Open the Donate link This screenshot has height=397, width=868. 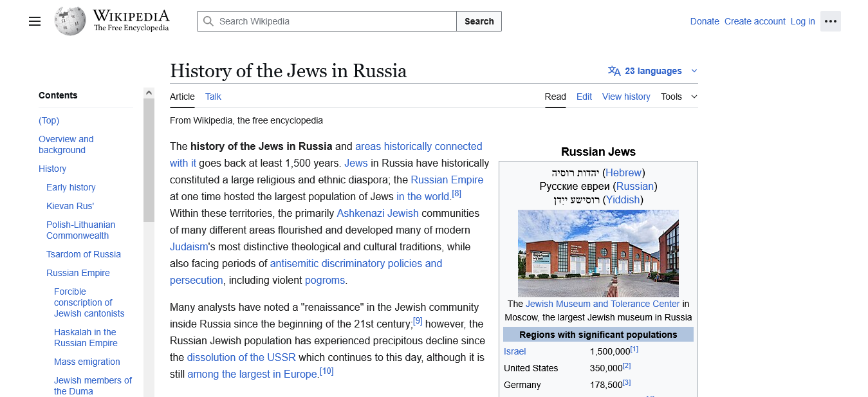coord(705,21)
